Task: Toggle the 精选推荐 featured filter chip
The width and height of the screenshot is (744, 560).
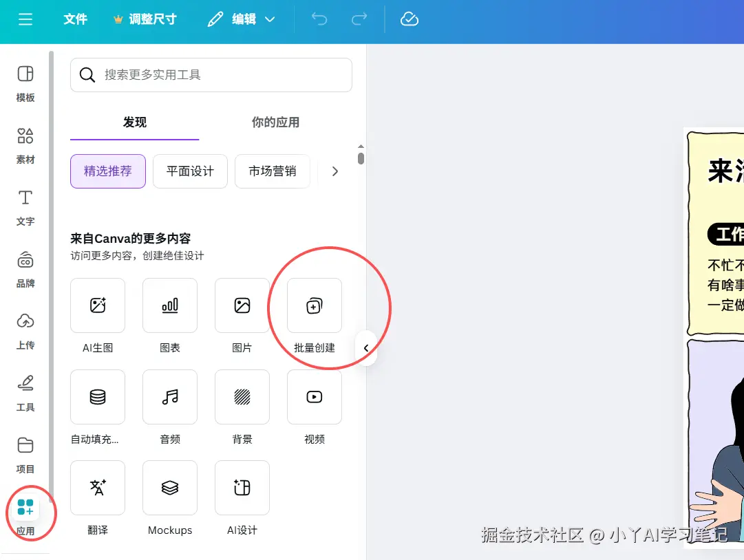Action: pyautogui.click(x=107, y=171)
